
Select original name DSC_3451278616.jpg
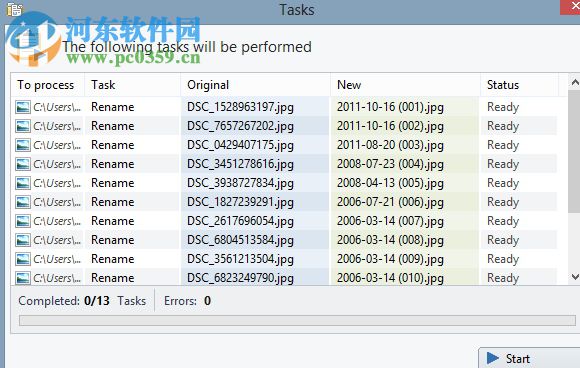(x=240, y=164)
